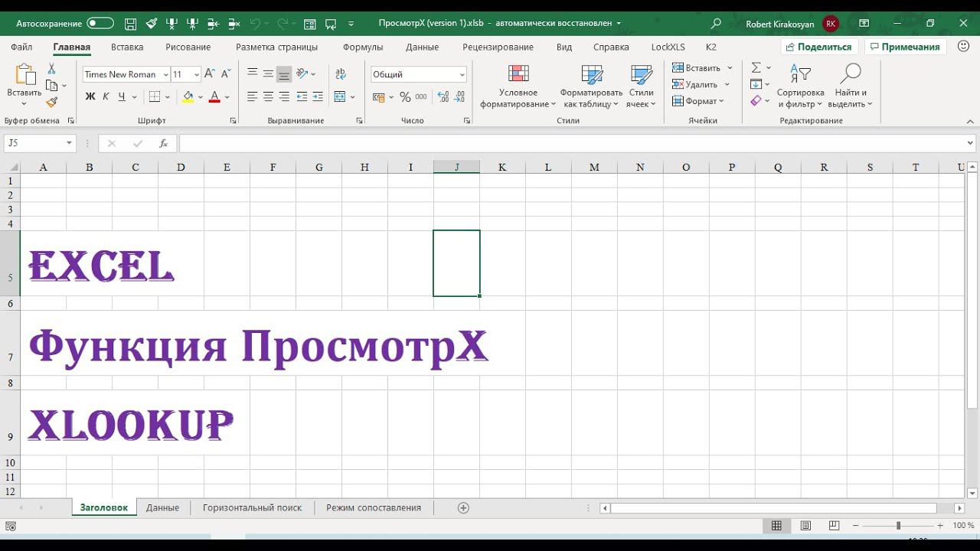Click the zoom slider handle
Image resolution: width=980 pixels, height=551 pixels.
pyautogui.click(x=898, y=526)
